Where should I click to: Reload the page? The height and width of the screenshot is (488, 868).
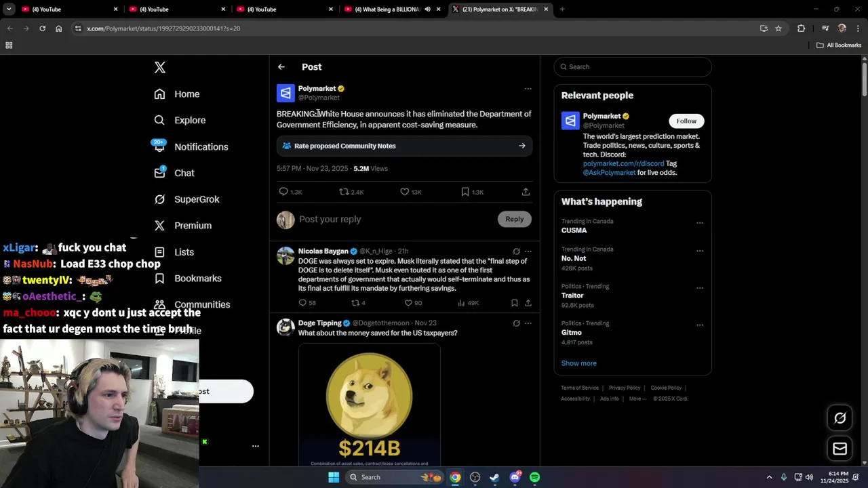click(x=42, y=28)
